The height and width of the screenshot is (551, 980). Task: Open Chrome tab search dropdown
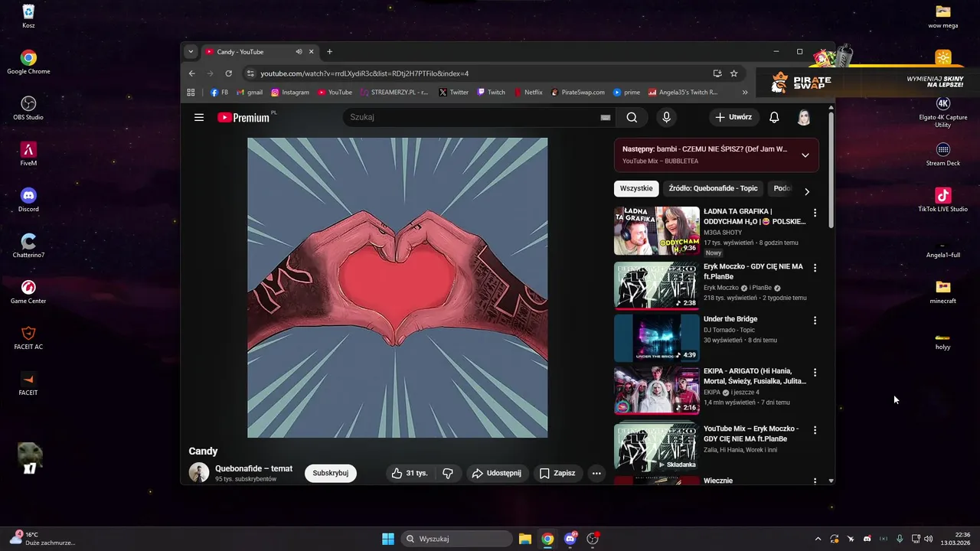[x=191, y=51]
